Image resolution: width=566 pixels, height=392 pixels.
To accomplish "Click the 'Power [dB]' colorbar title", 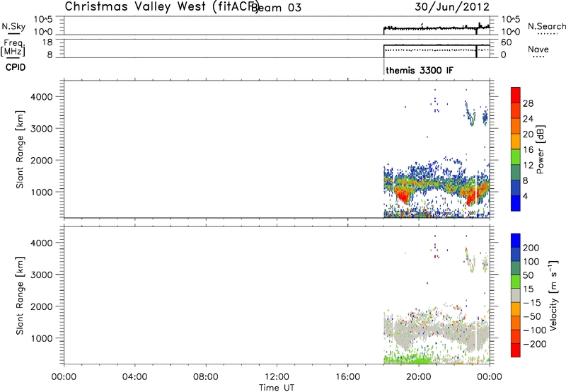I will [x=541, y=149].
